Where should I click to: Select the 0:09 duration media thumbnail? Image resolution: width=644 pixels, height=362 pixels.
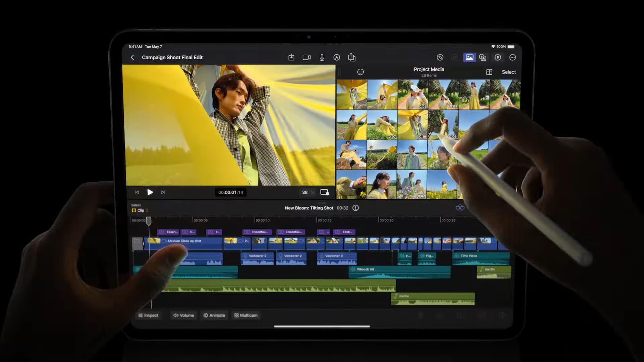[x=443, y=94]
